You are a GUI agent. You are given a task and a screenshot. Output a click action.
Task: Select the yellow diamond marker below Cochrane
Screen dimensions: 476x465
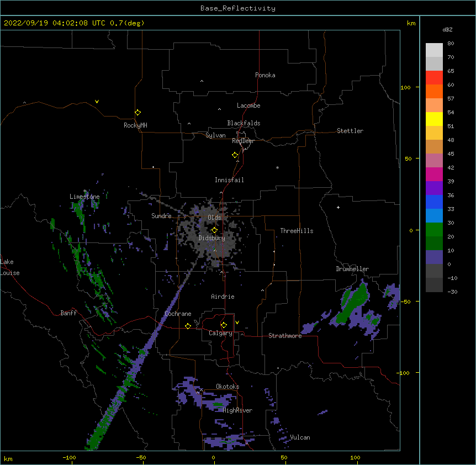(188, 326)
